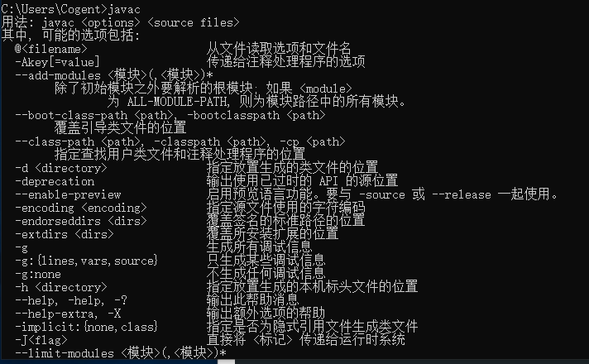Click the @<filename> option text
This screenshot has height=364, width=589.
click(51, 49)
